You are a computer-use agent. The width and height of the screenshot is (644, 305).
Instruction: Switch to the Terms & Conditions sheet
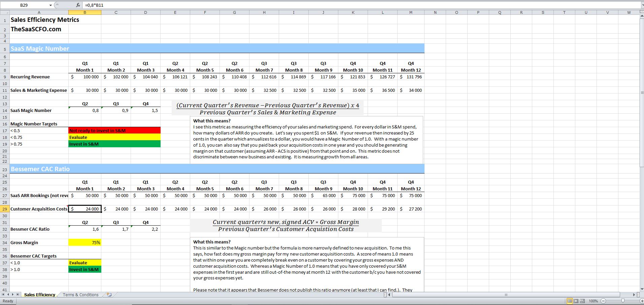click(80, 295)
